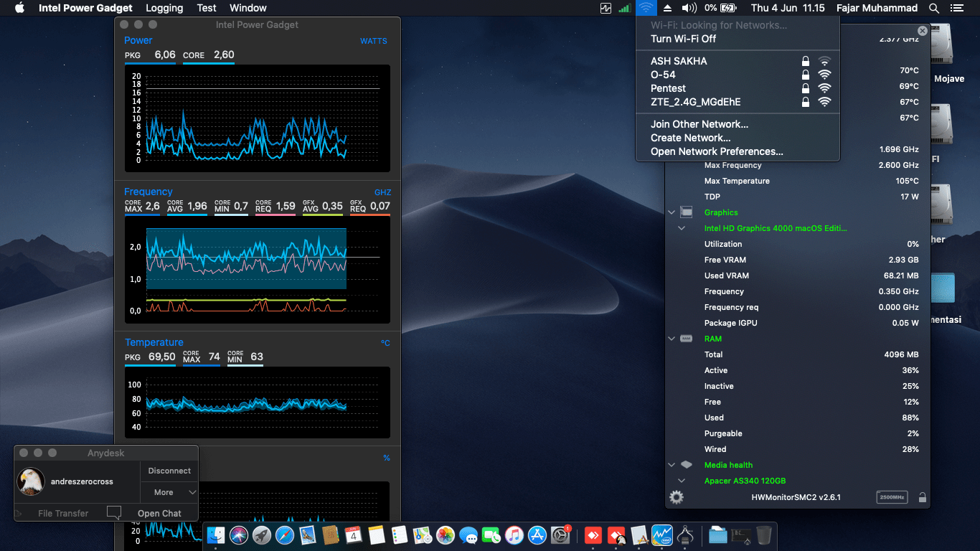Click the lock icon in HWMonitorSMC2 footer
The width and height of the screenshot is (980, 551).
[x=923, y=497]
